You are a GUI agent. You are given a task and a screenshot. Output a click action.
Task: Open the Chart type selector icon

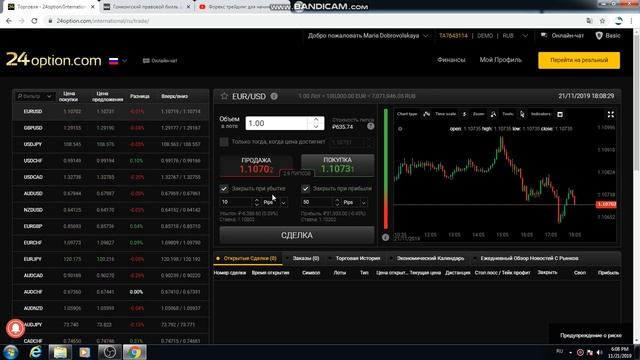pos(427,114)
